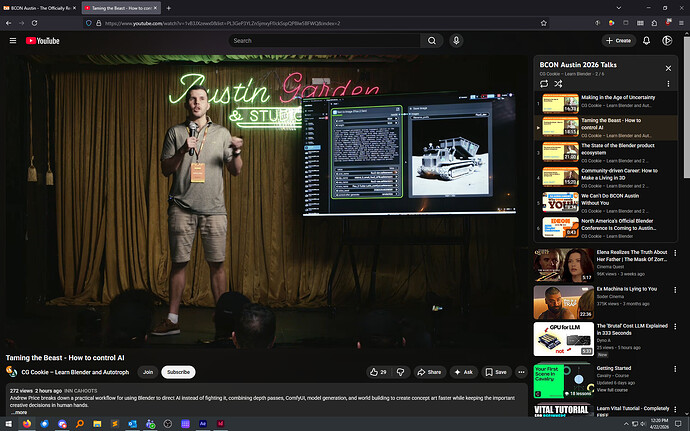The height and width of the screenshot is (431, 690).
Task: Open options for Elena Realizes video
Action: point(675,253)
